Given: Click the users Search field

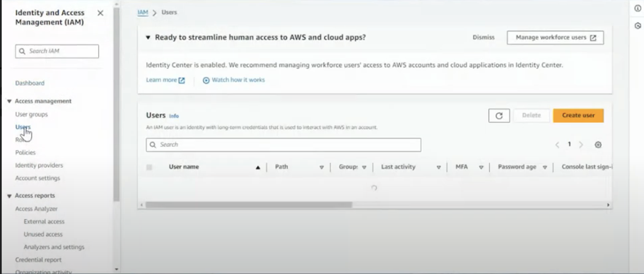Looking at the screenshot, I should click(283, 145).
